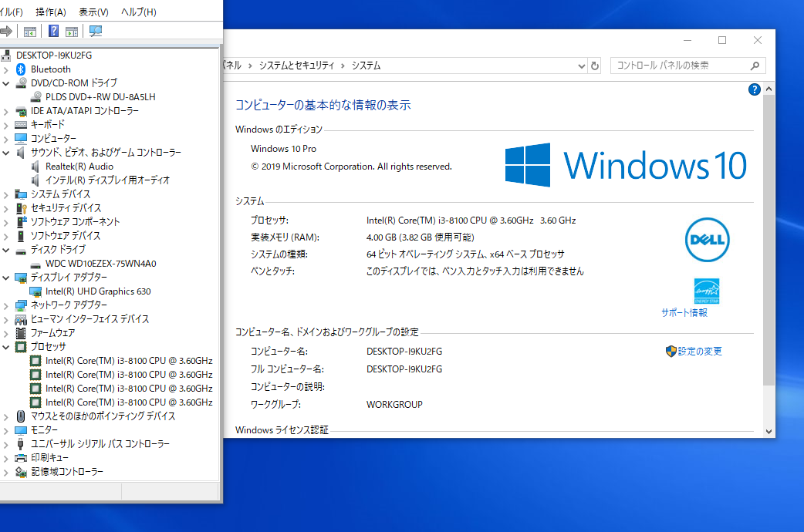
Task: Select the ヒューマン インターフェイス デバイス icon
Action: [21, 319]
